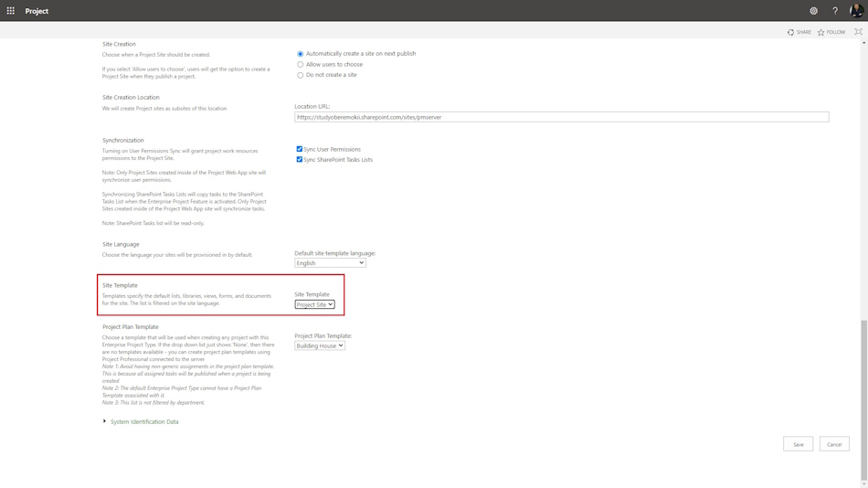Expand System Identification Data section

(104, 421)
